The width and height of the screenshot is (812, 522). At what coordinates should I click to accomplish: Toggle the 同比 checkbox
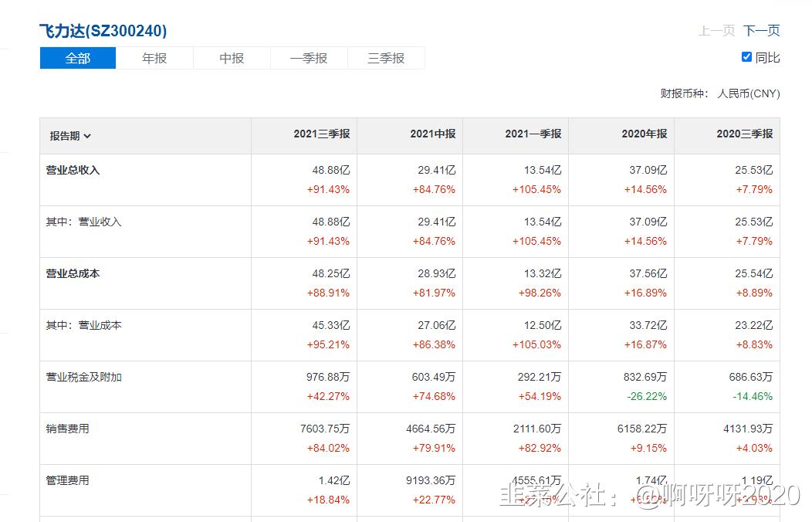(746, 57)
